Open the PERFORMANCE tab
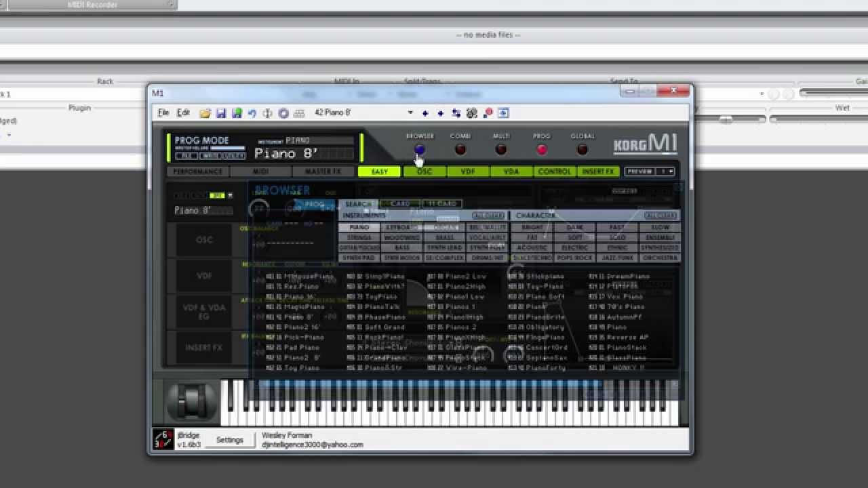868x488 pixels. [x=198, y=171]
